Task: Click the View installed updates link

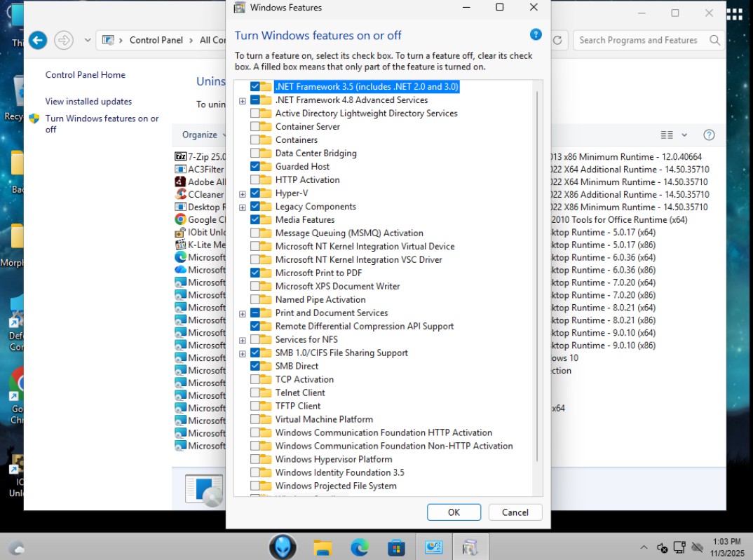Action: click(88, 102)
